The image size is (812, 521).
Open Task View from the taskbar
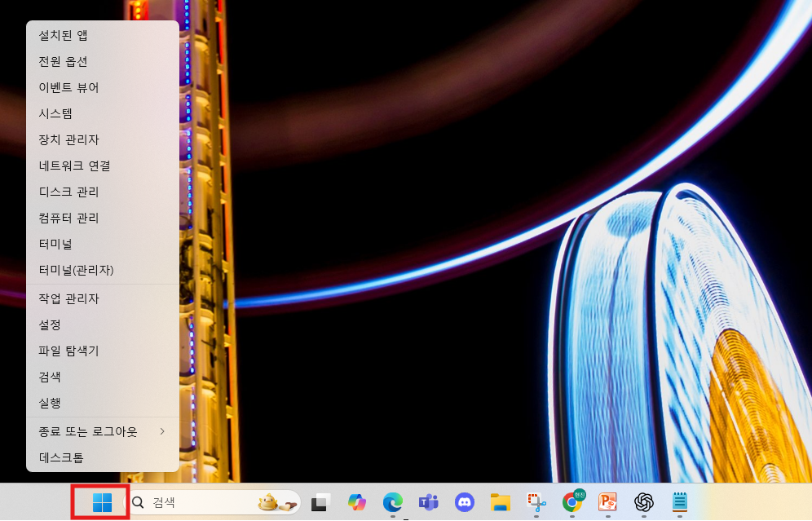click(320, 503)
